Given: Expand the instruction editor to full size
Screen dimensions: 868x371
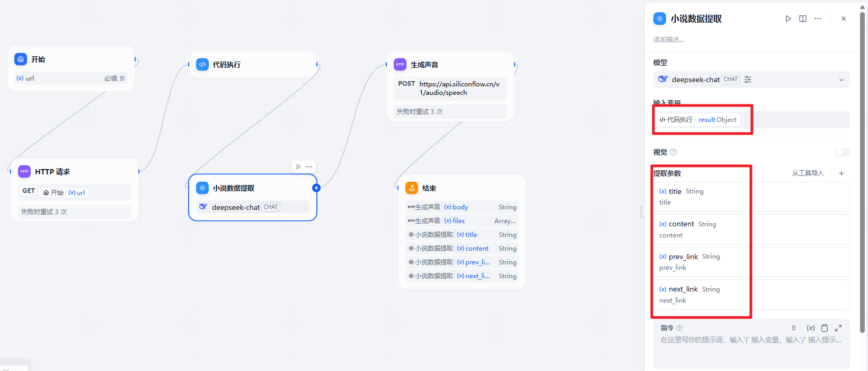Looking at the screenshot, I should coord(838,328).
